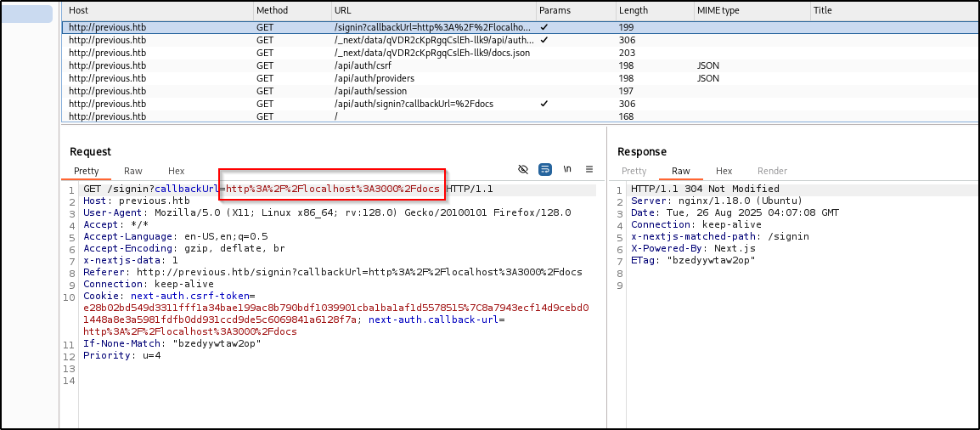Select the Response Pretty tab

634,171
